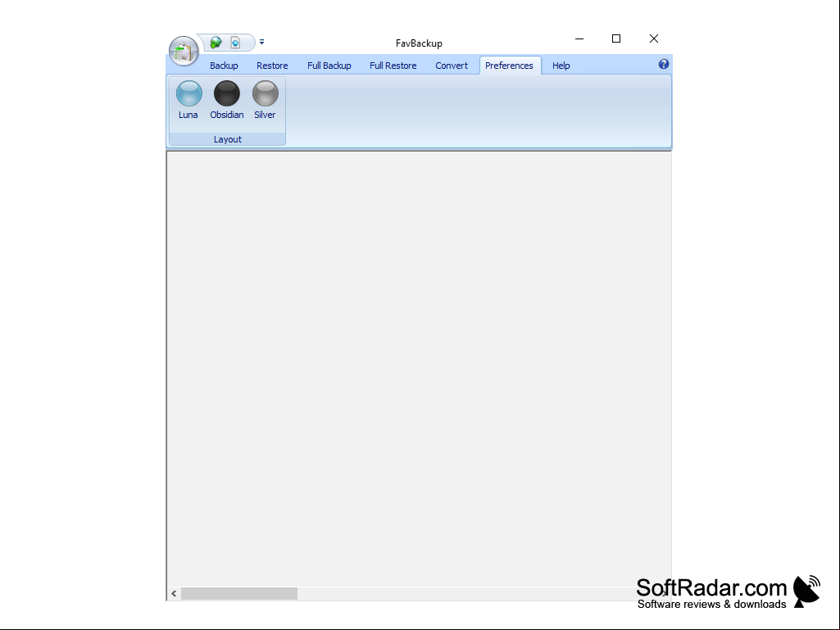
Task: Close the FavBackup window
Action: (654, 39)
